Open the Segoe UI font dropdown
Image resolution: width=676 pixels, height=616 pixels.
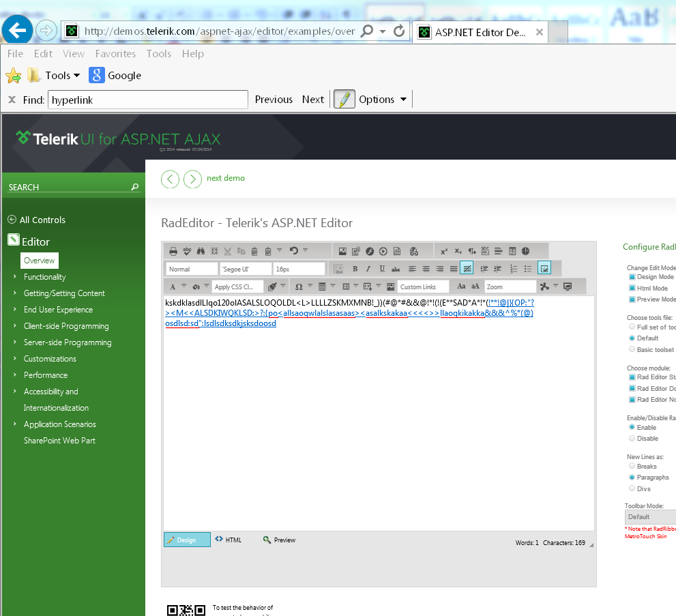(246, 269)
